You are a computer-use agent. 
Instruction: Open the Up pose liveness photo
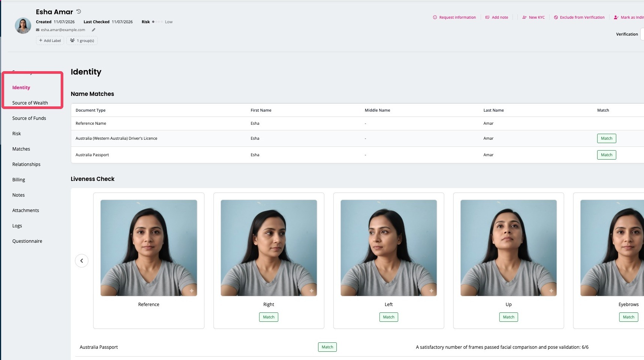[508, 248]
